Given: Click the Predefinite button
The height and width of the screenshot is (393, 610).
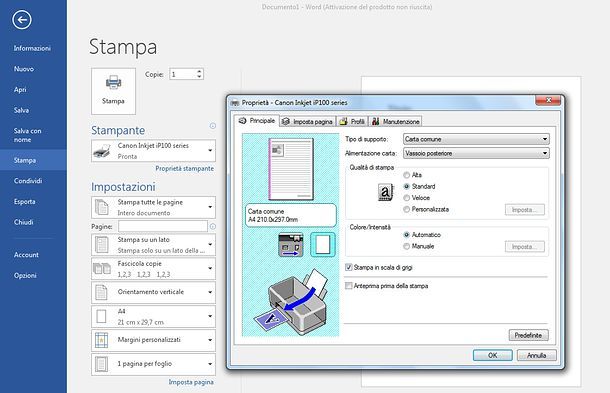Looking at the screenshot, I should 529,335.
